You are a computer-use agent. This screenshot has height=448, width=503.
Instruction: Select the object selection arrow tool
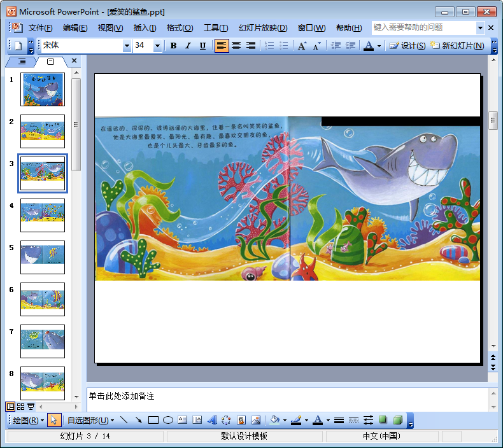pyautogui.click(x=54, y=420)
